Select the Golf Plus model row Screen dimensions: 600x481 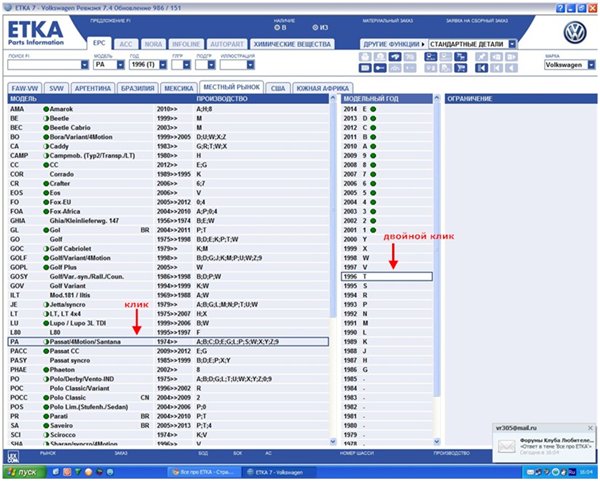pyautogui.click(x=168, y=267)
